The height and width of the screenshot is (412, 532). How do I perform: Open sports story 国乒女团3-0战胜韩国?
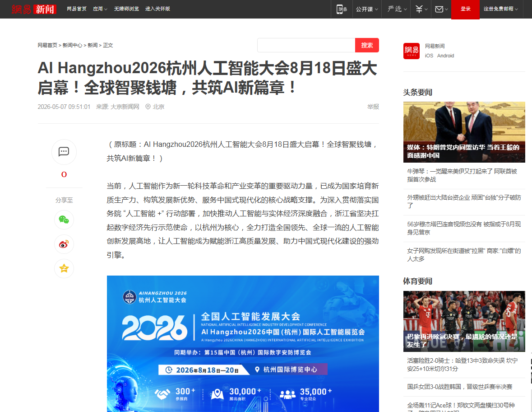[x=459, y=387]
